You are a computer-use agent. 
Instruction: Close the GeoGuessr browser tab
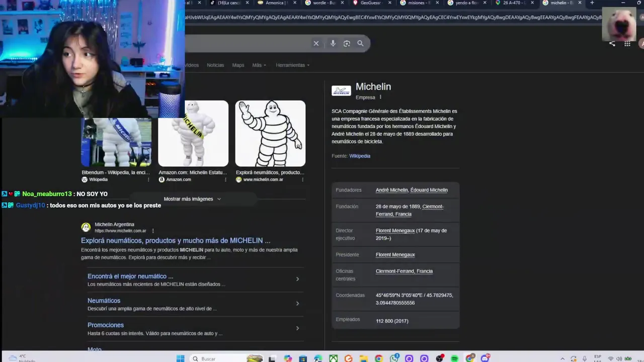pyautogui.click(x=389, y=3)
